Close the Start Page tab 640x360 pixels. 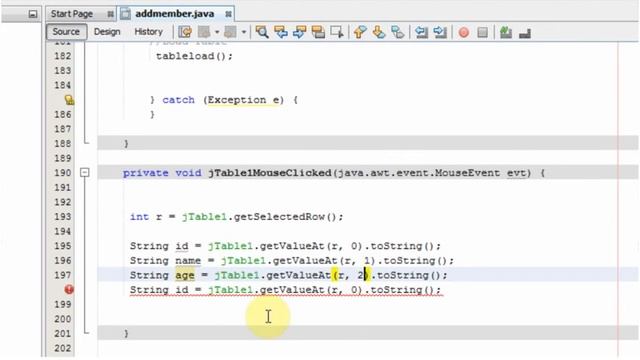pyautogui.click(x=110, y=14)
